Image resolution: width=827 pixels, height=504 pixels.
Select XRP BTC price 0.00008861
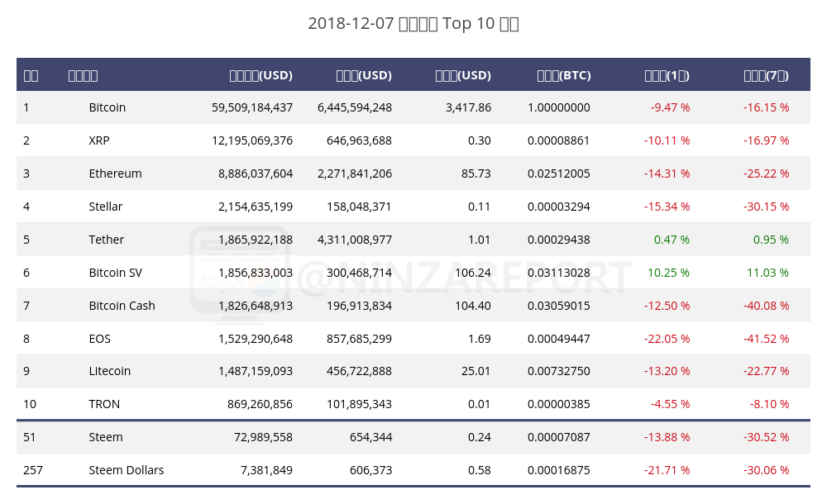tap(558, 140)
